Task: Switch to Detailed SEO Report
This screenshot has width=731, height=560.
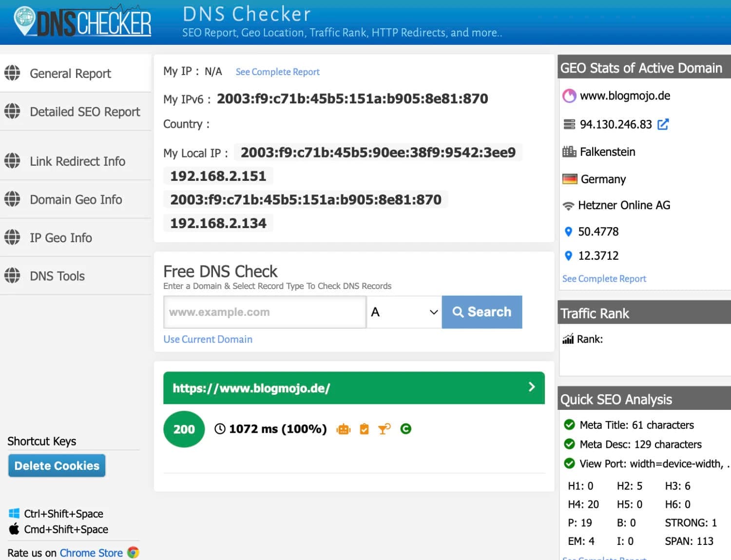Action: [x=84, y=112]
